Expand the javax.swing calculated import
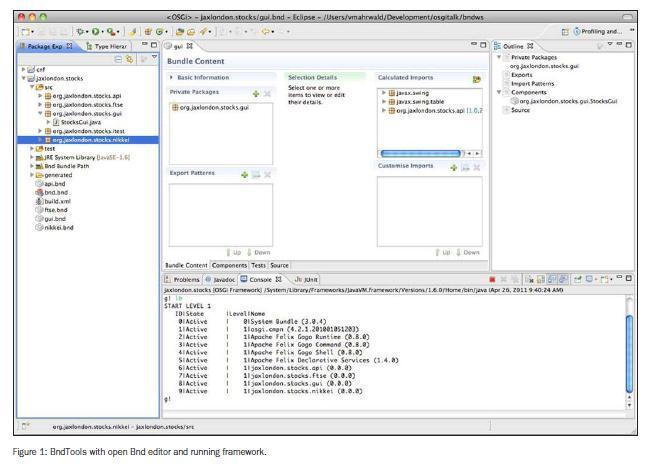Image resolution: width=660 pixels, height=470 pixels. [383, 91]
